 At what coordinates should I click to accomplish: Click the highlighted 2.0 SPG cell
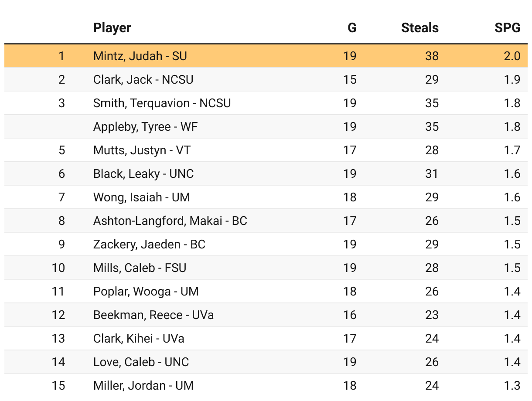[512, 56]
